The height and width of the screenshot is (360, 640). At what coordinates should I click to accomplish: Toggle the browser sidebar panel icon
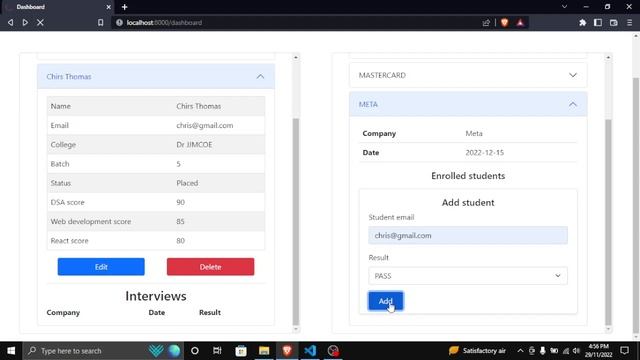598,22
